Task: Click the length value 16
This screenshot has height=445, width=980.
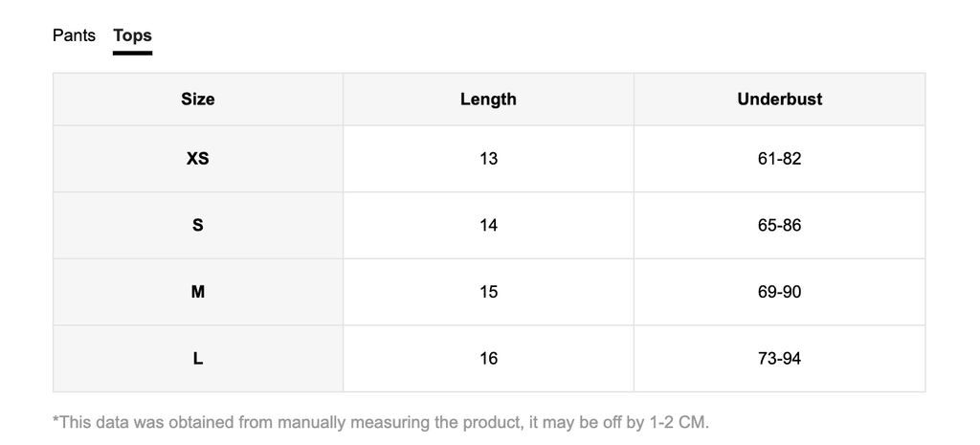Action: pos(488,359)
